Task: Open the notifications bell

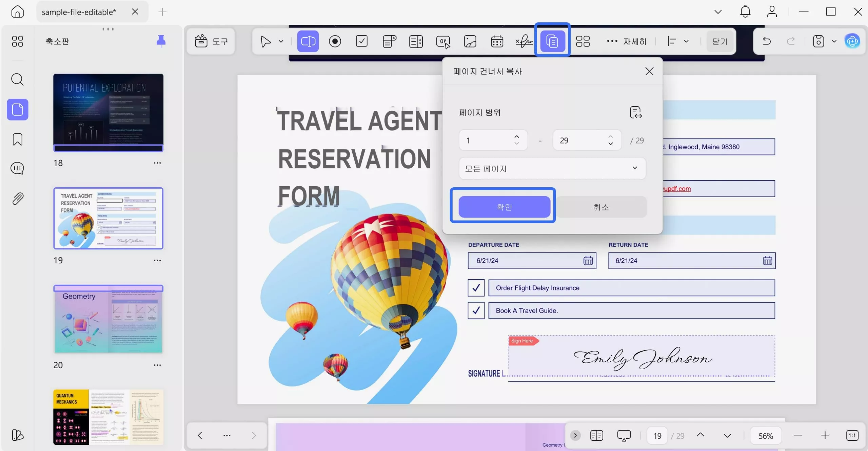Action: [745, 12]
